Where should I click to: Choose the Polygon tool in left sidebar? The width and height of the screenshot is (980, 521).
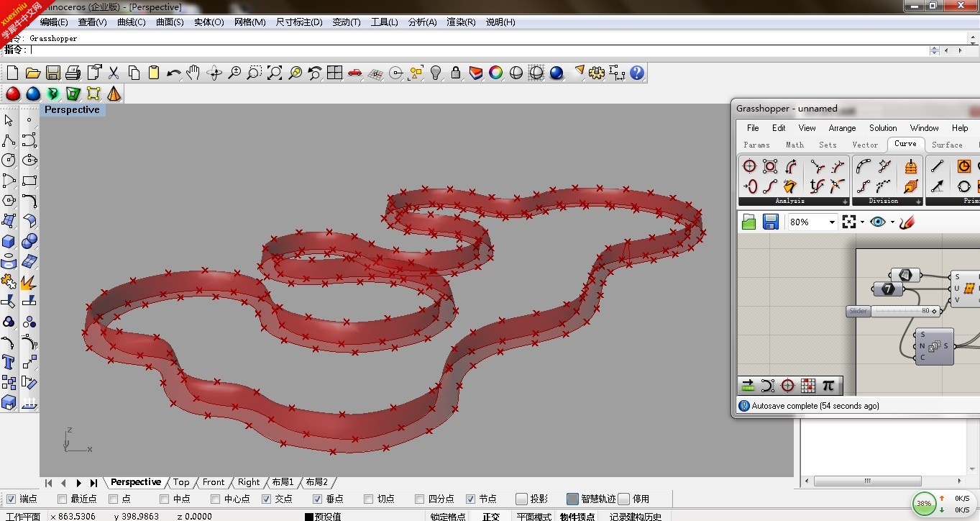[9, 201]
